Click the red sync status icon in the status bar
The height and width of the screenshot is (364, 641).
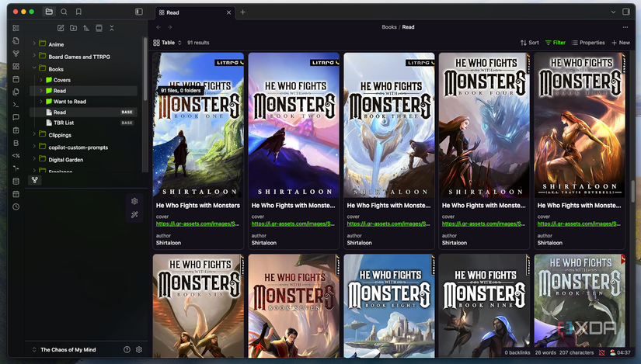click(x=601, y=352)
